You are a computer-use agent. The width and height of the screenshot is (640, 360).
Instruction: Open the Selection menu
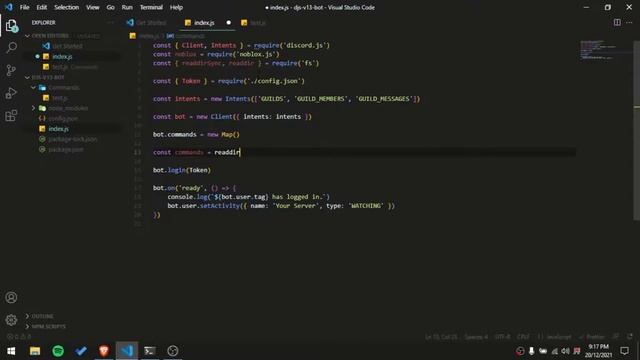[x=67, y=7]
